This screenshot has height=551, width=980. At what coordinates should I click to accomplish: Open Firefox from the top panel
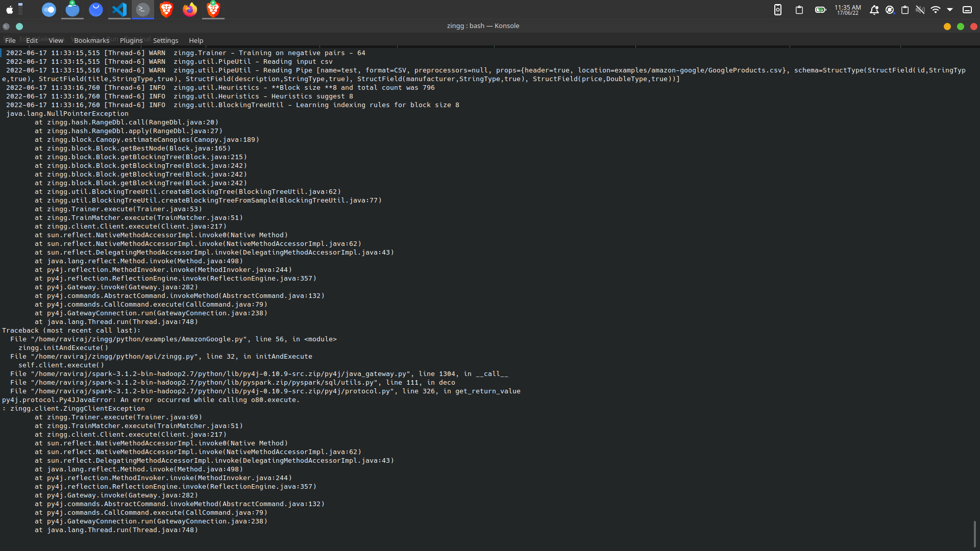[189, 10]
